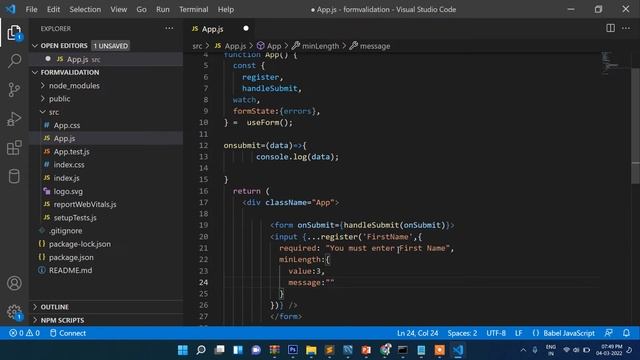Open the Accounts menu icon
Image resolution: width=640 pixels, height=360 pixels.
coord(14,283)
